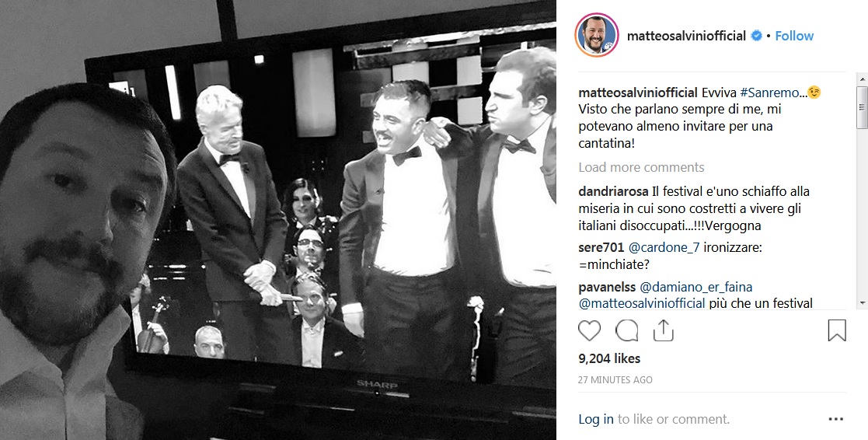Open comments with the speech bubble icon
This screenshot has height=440, width=868.
click(626, 330)
